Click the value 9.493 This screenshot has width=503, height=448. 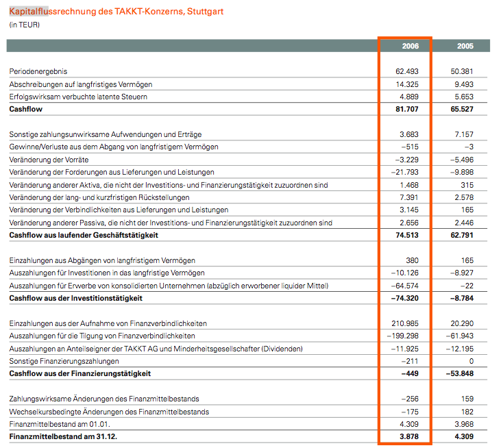[x=464, y=84]
